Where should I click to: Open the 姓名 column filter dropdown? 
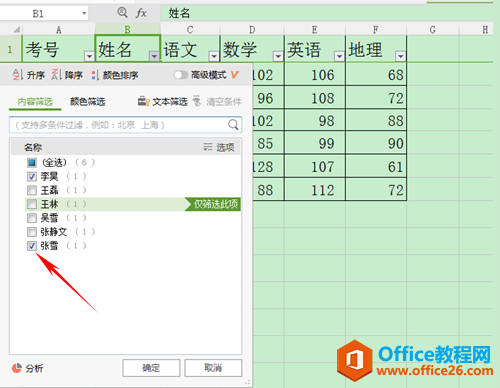(154, 56)
